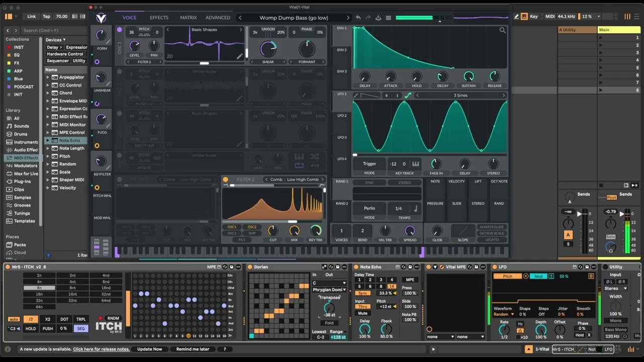Switch to Vital's EFFECTS tab
The image size is (644, 362).
click(159, 18)
